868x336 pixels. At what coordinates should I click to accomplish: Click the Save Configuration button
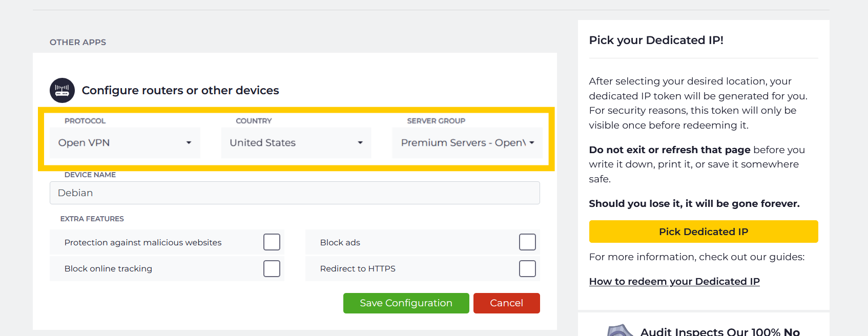click(406, 303)
